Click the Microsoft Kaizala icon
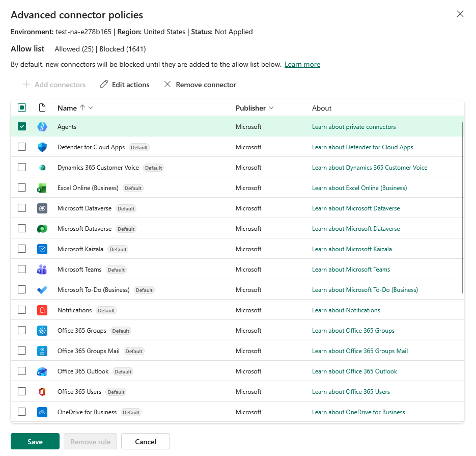This screenshot has width=476, height=456. (x=42, y=249)
